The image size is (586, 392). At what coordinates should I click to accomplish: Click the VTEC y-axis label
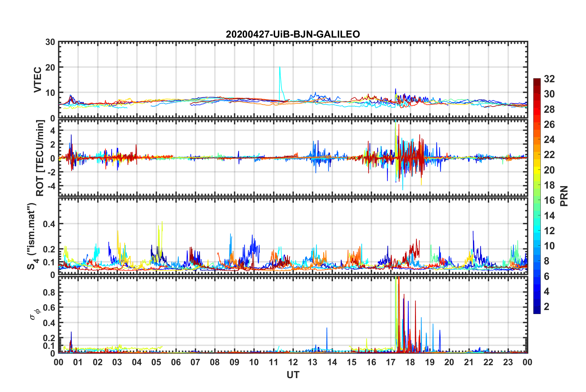(38, 80)
